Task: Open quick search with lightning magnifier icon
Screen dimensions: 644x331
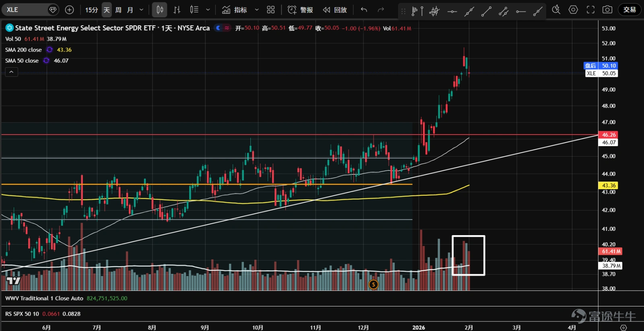Action: [x=556, y=10]
